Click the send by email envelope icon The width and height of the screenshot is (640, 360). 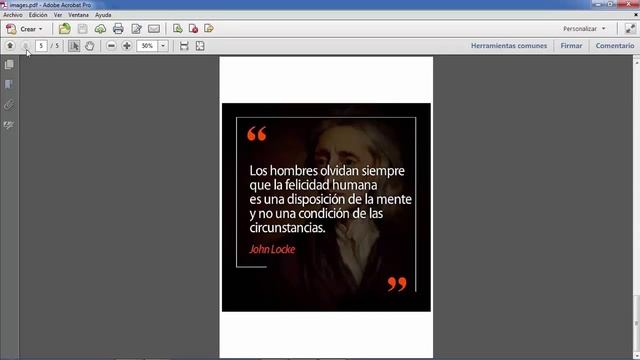pos(154,29)
